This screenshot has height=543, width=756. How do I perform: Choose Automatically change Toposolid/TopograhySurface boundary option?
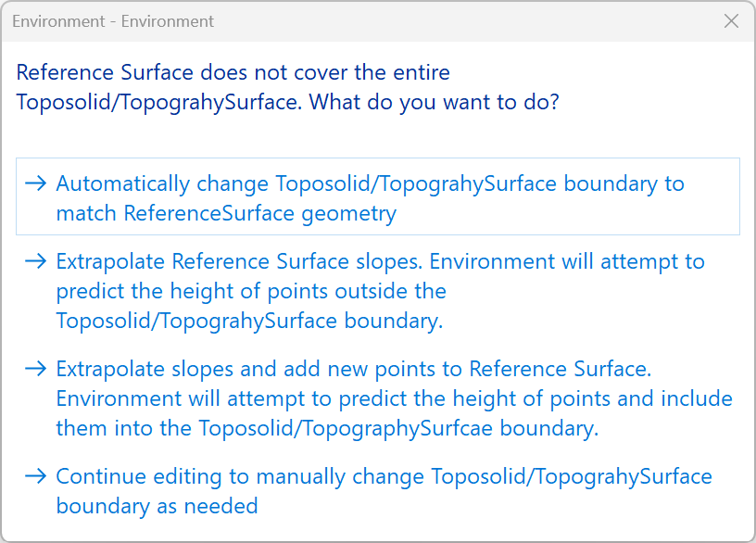(x=370, y=183)
